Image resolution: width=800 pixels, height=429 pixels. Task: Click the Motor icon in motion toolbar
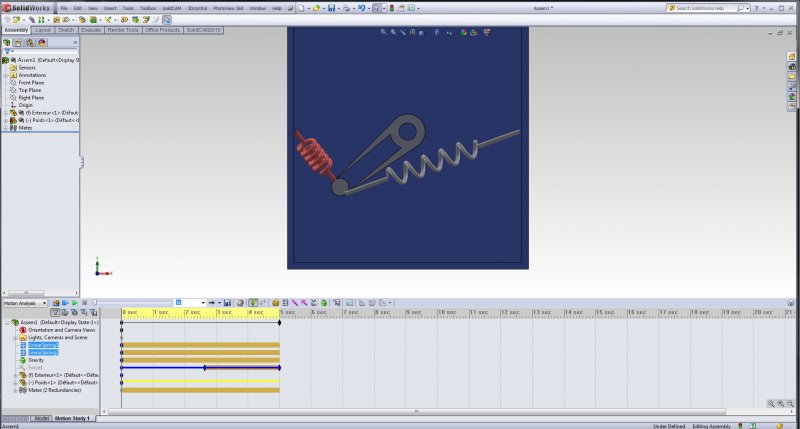276,303
